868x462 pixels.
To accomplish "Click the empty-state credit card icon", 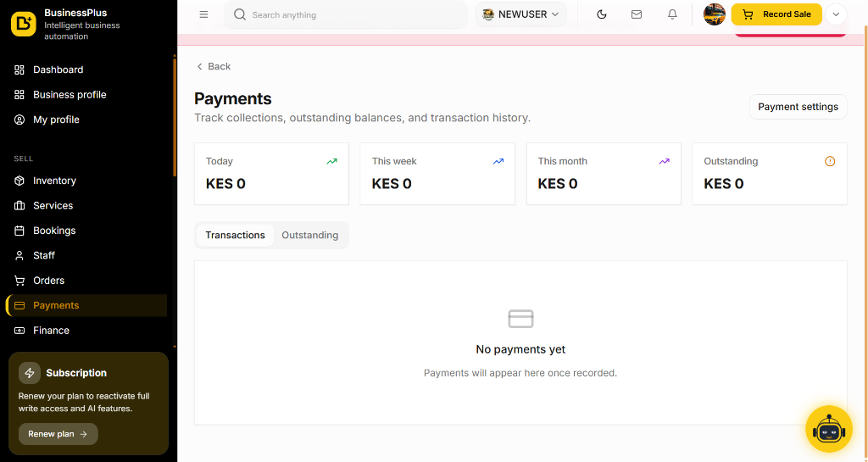I will (x=520, y=319).
